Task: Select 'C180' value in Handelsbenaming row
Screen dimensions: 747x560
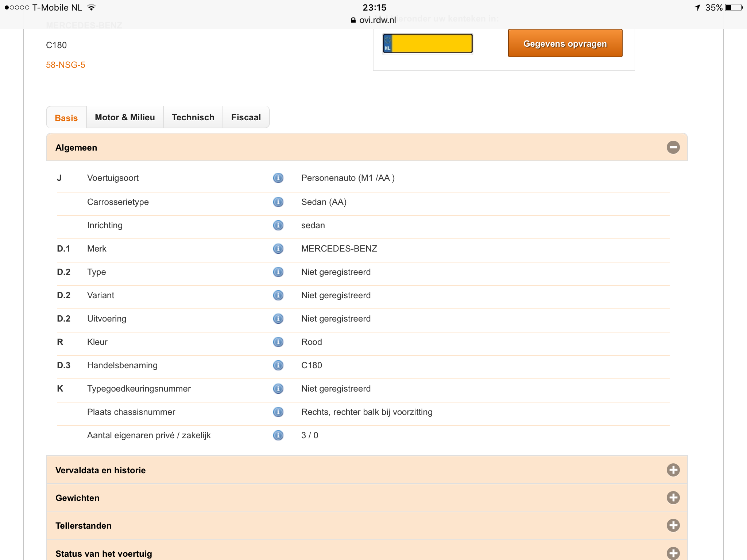Action: (311, 365)
